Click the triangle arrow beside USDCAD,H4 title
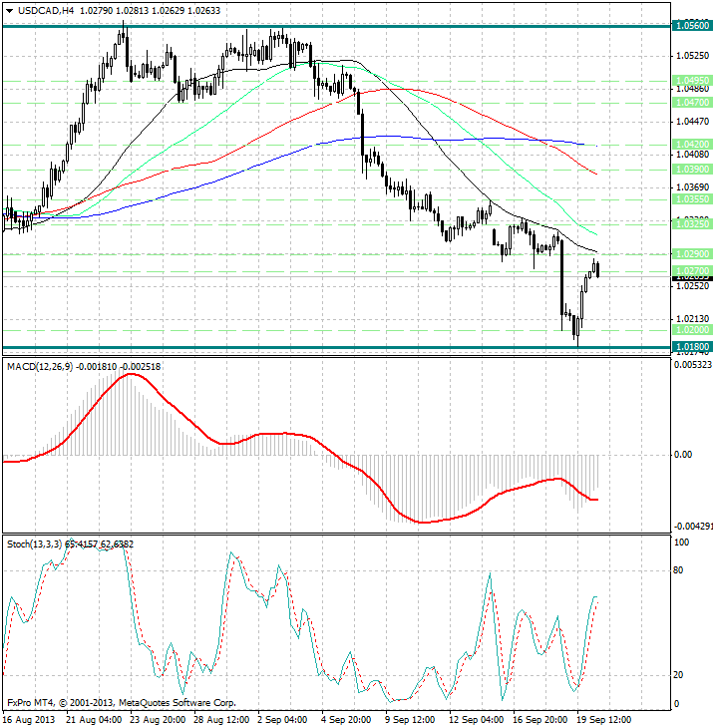This screenshot has width=713, height=728. point(9,11)
